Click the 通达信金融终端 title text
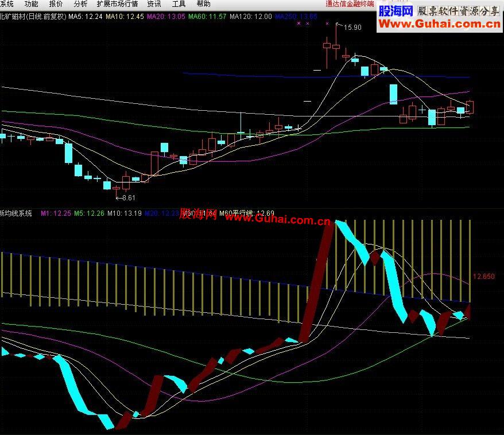Screen dimensions: 504x435 pos(350,4)
